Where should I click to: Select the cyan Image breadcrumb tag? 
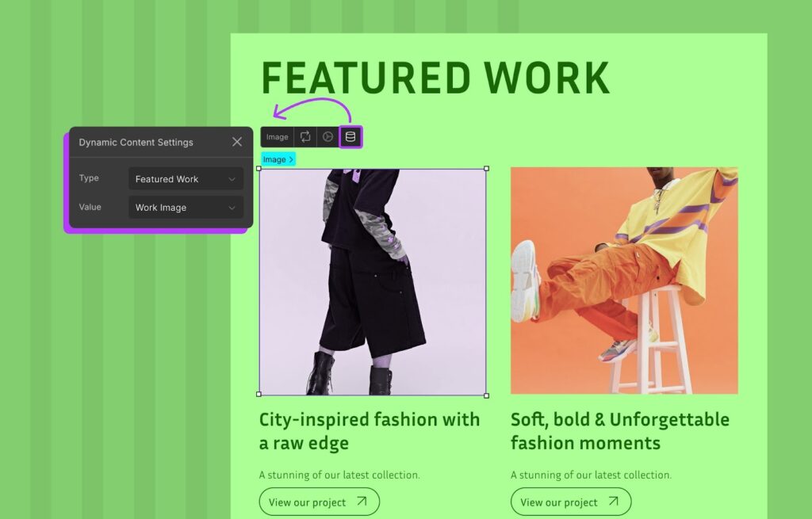(278, 159)
